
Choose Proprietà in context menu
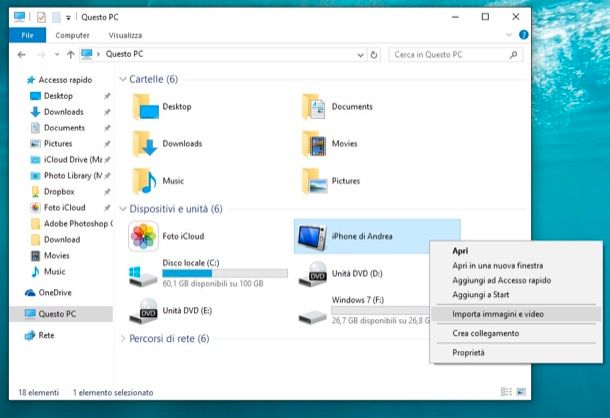click(468, 353)
